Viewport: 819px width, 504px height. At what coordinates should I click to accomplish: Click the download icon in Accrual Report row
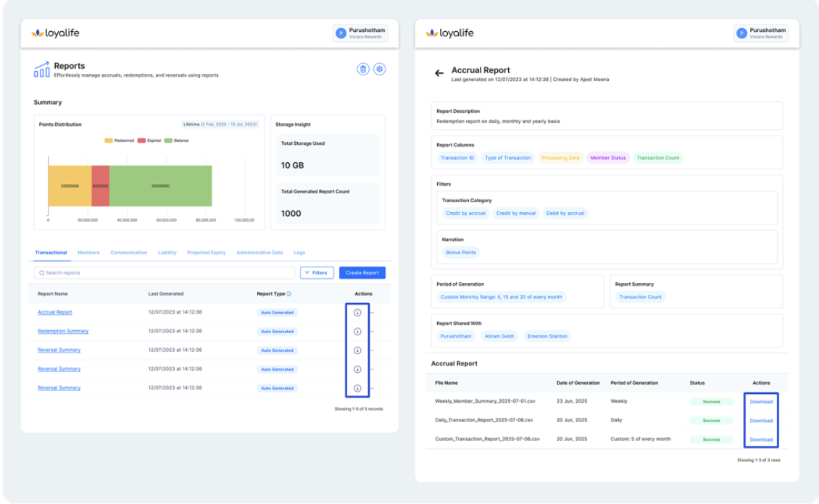click(357, 313)
